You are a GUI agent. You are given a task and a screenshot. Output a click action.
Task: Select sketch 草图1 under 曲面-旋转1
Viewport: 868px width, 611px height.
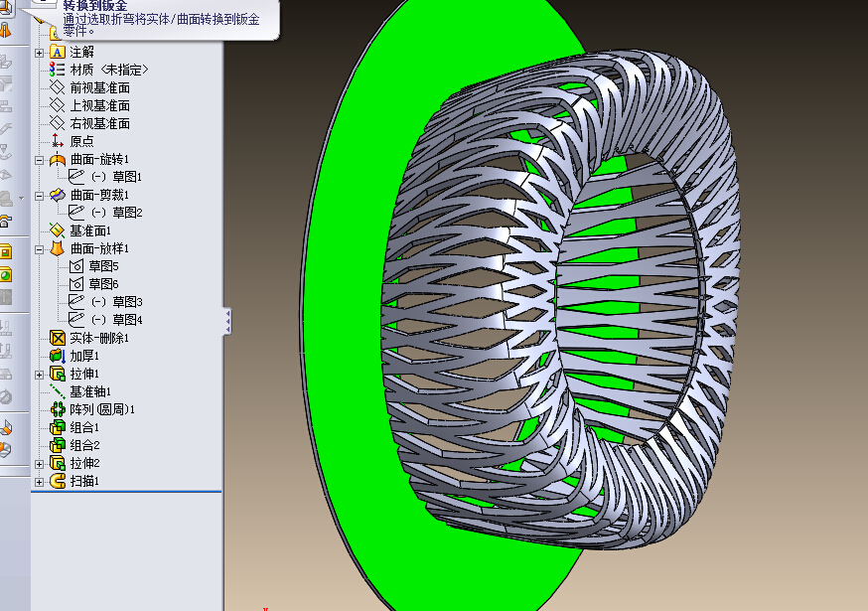105,177
